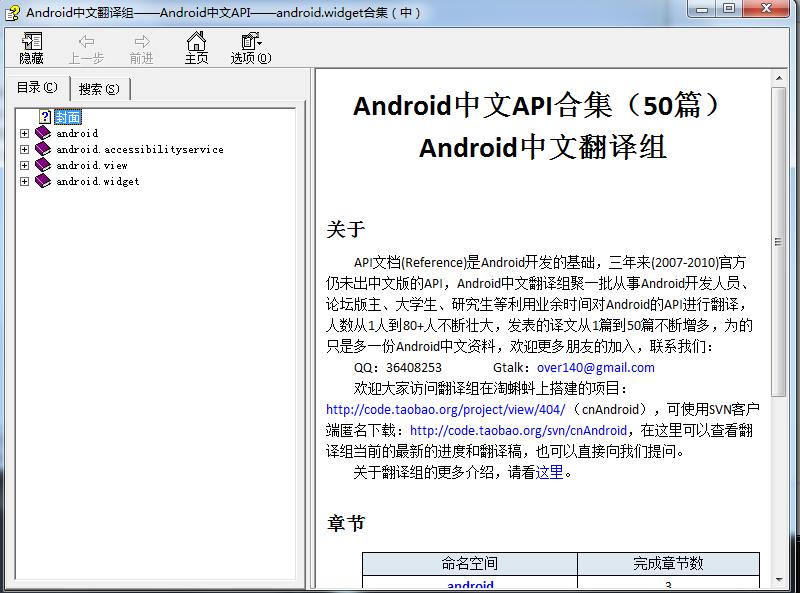This screenshot has width=800, height=593.
Task: Expand the android.widget tree node
Action: [x=24, y=181]
